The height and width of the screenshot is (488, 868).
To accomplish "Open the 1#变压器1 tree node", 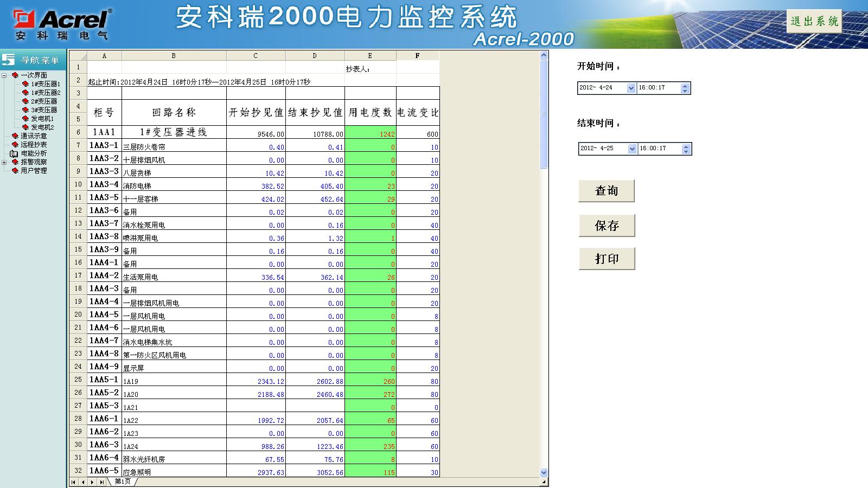I will point(46,84).
